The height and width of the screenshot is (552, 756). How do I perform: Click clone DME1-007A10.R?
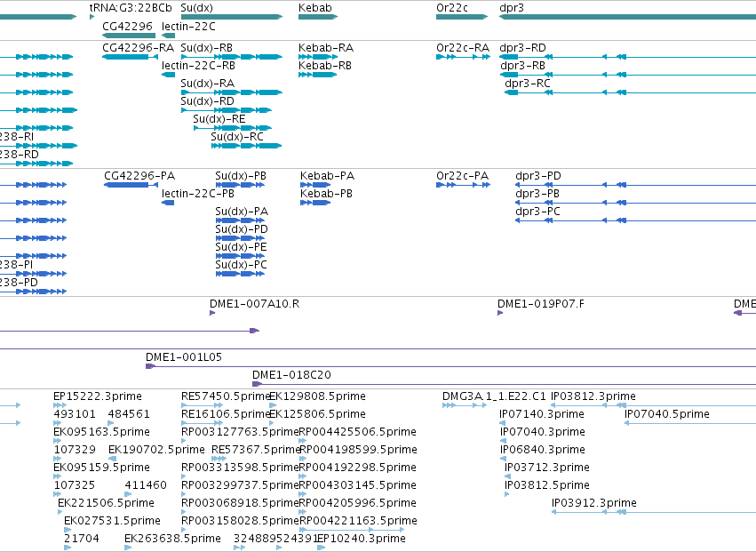point(254,304)
